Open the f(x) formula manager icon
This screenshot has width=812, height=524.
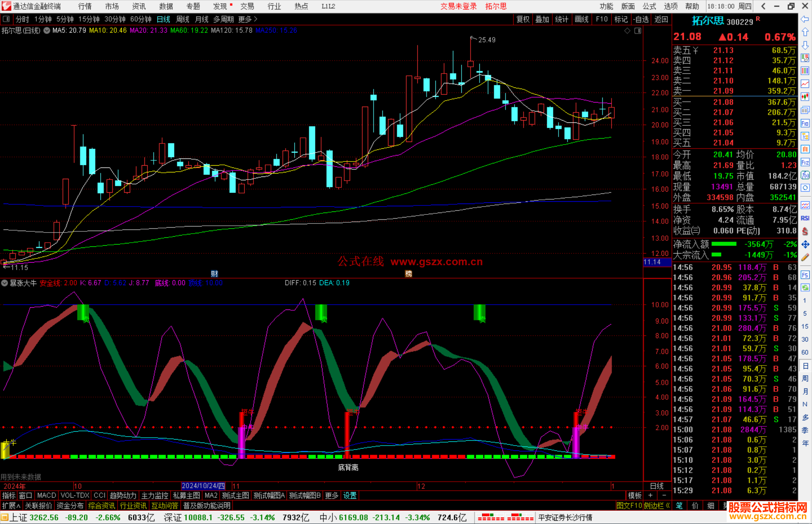click(805, 175)
